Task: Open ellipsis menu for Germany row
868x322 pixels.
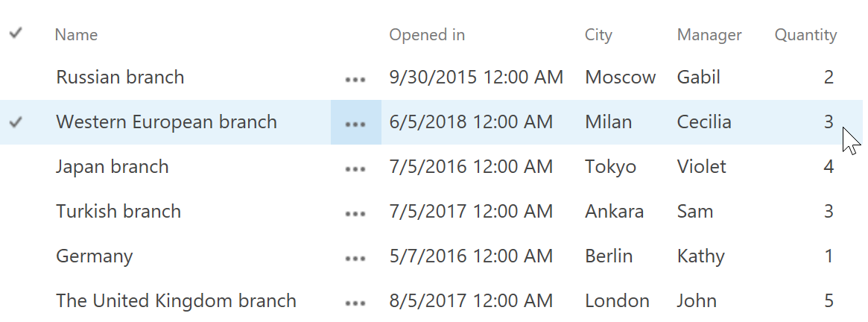Action: (x=355, y=259)
